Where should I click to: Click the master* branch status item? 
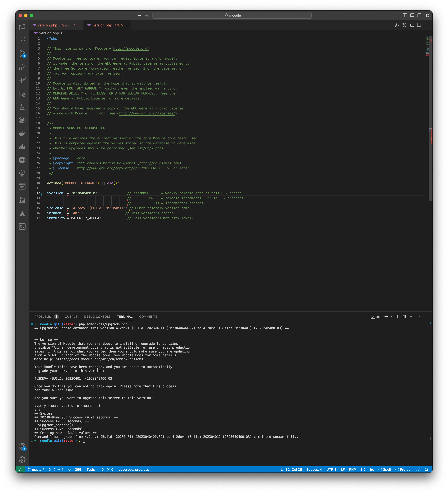[x=36, y=470]
